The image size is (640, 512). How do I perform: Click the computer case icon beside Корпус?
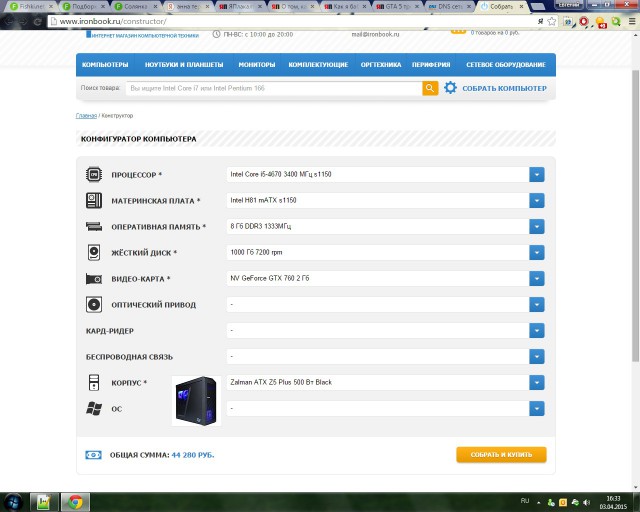pyautogui.click(x=94, y=383)
